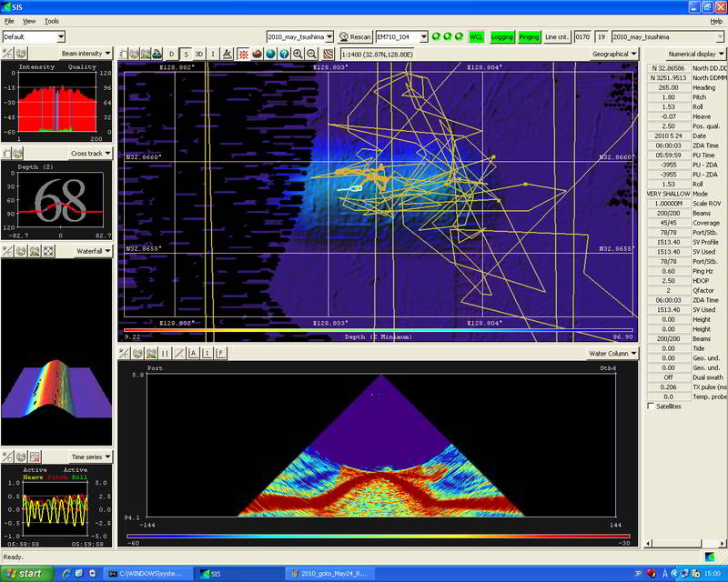Click the F icon in water column toolbar

point(221,353)
